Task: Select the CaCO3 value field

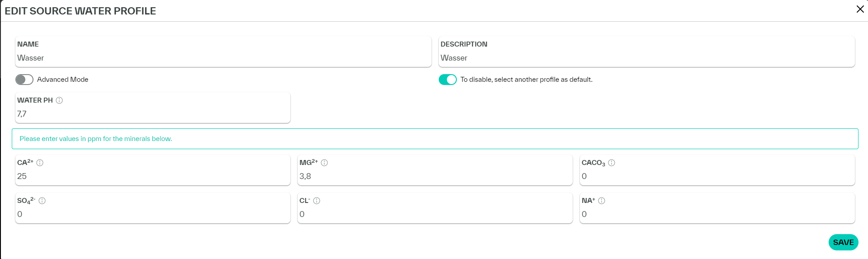Action: (x=716, y=177)
